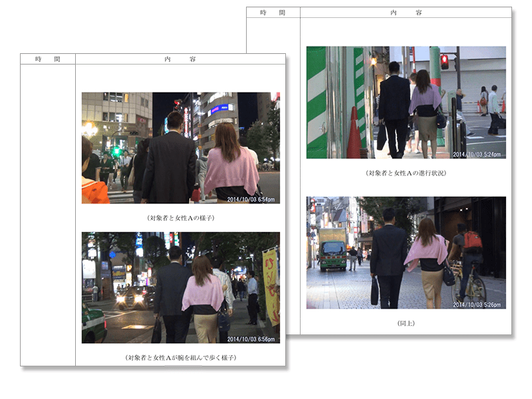The image size is (532, 399).
Task: Click the photo timestamped 2014/10/03 6:54pm
Action: click(180, 148)
